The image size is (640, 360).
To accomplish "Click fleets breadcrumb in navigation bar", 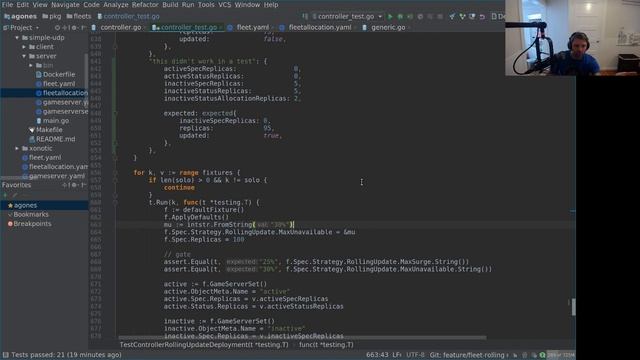I will pos(79,16).
